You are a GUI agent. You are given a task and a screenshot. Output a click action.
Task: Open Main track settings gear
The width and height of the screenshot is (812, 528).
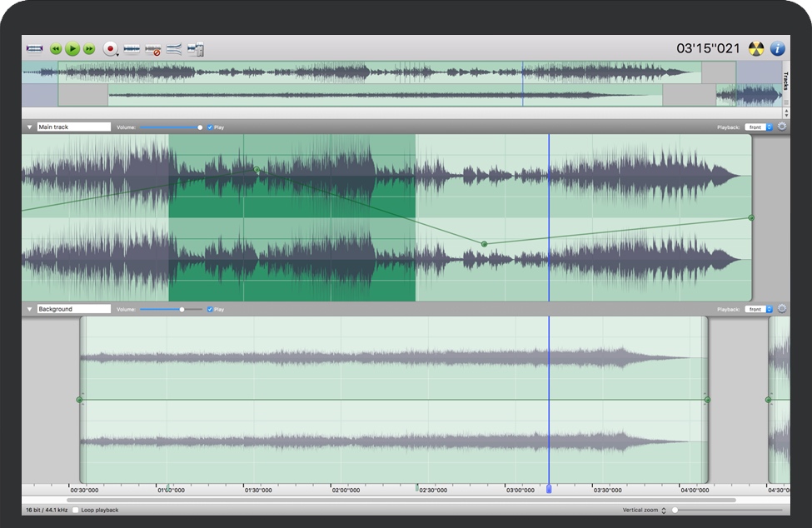pyautogui.click(x=782, y=127)
